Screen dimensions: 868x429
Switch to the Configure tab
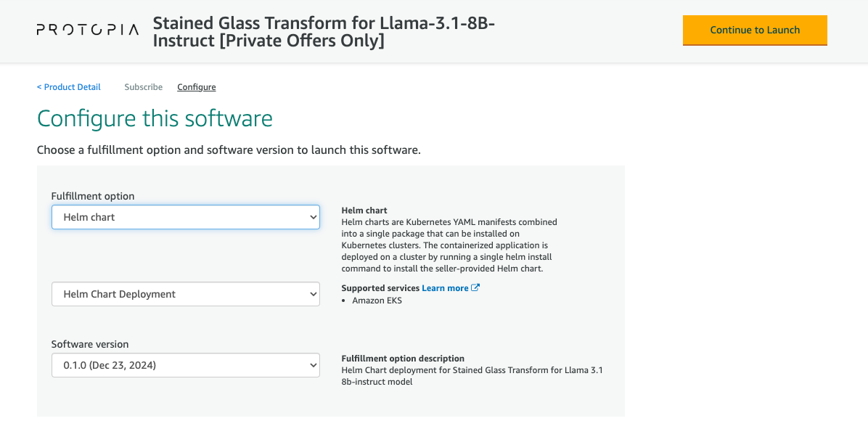click(196, 86)
